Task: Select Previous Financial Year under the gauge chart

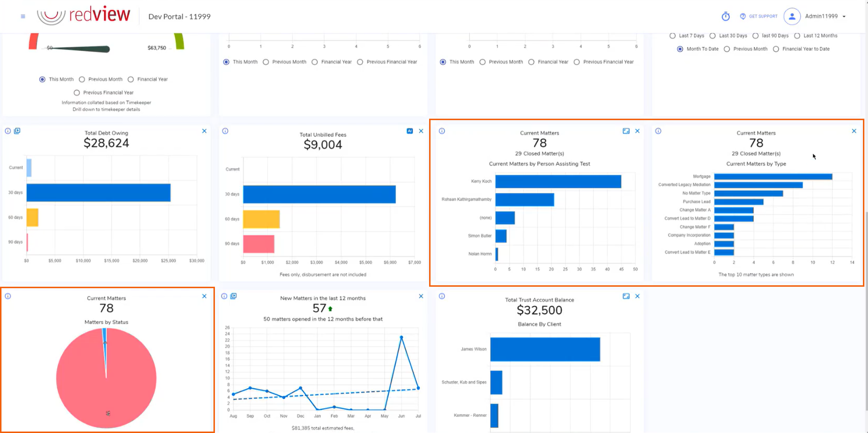Action: tap(77, 93)
